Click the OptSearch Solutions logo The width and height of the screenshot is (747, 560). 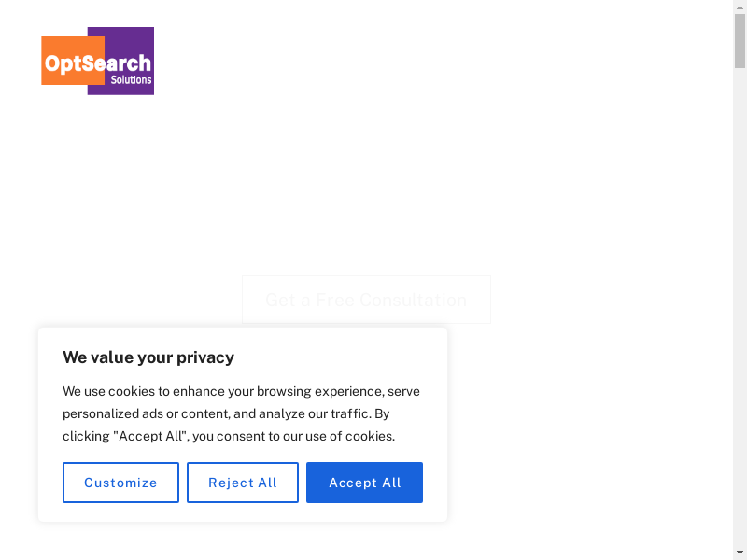[97, 62]
